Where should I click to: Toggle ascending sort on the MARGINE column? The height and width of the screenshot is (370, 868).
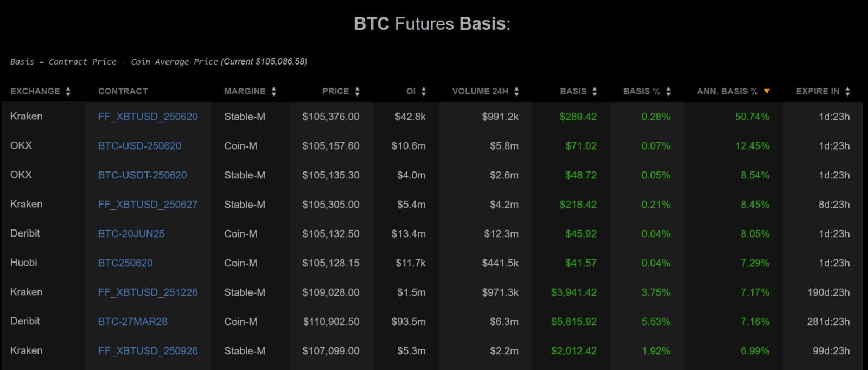point(272,91)
